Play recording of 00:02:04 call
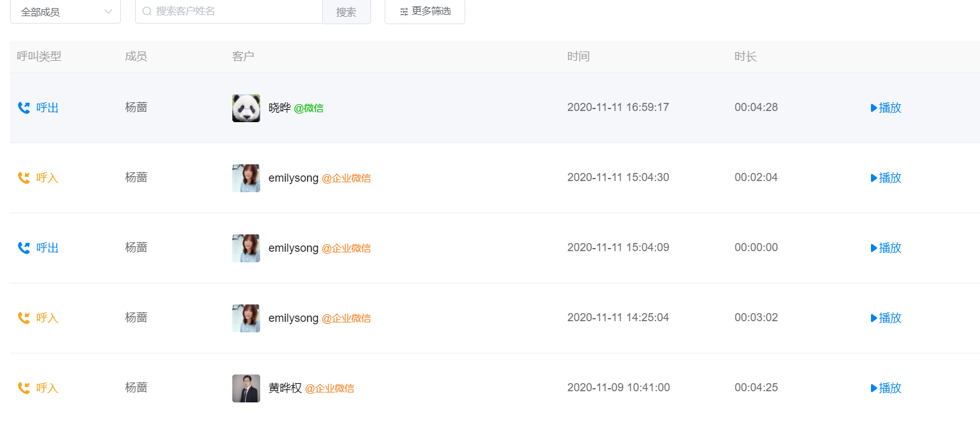Viewport: 980px width, 421px height. [886, 178]
